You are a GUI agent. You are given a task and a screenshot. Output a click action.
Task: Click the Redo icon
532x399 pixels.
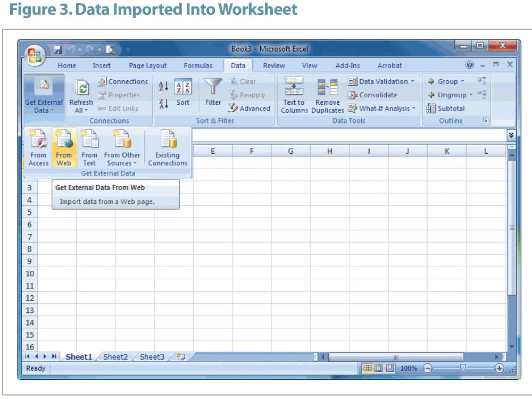89,49
